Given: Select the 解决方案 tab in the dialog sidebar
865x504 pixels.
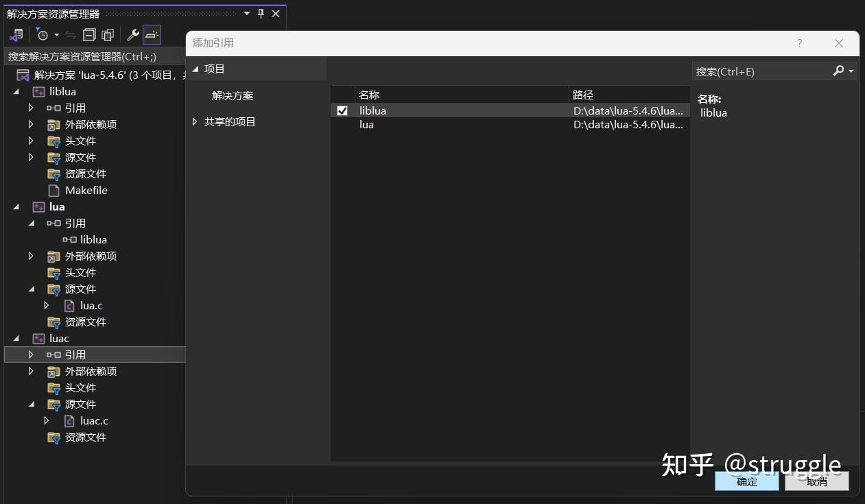Looking at the screenshot, I should pyautogui.click(x=233, y=95).
